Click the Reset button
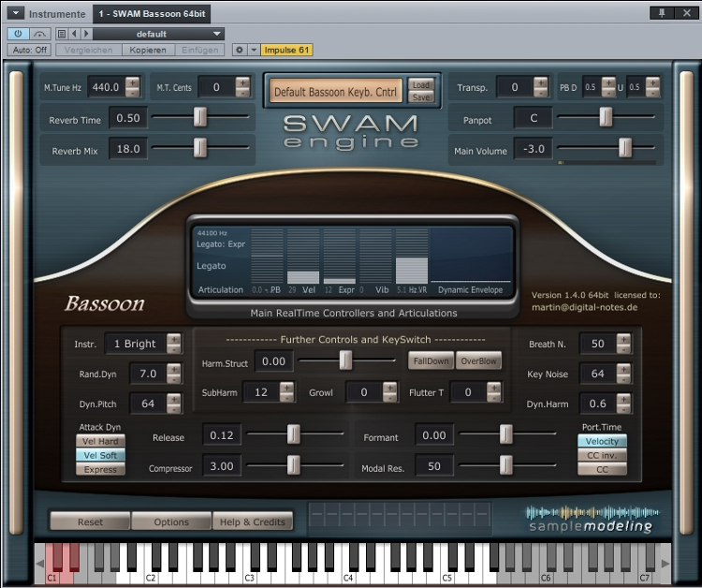Screen dimensions: 702x588 coord(90,522)
